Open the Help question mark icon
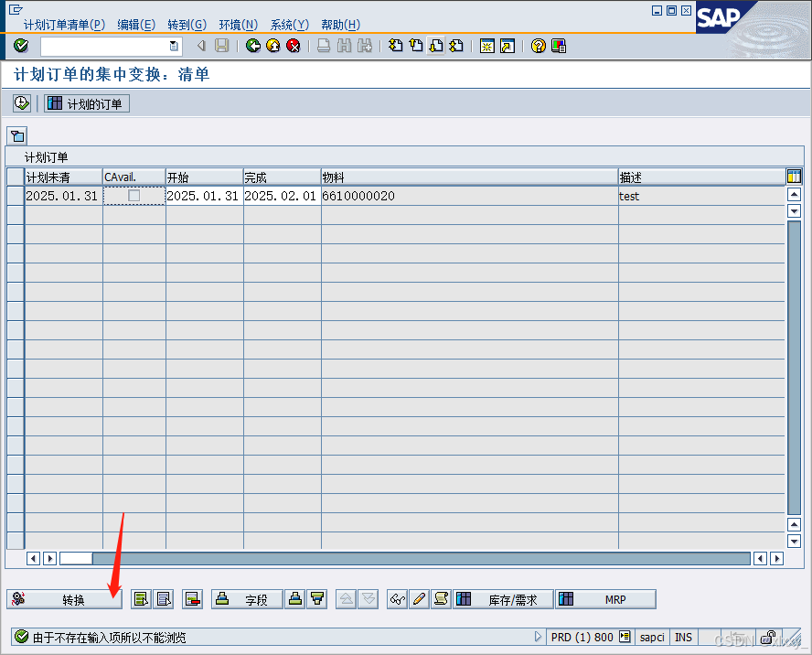 538,46
